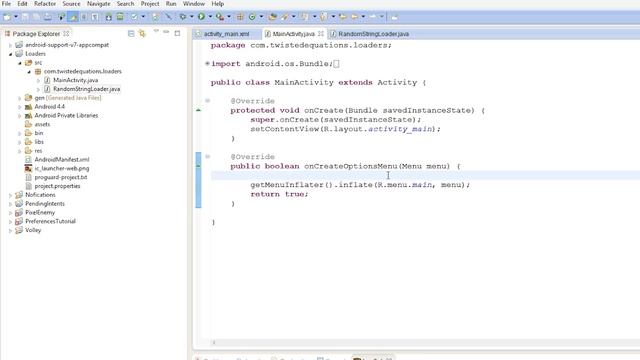
Task: Open the Run menu
Action: click(x=171, y=4)
